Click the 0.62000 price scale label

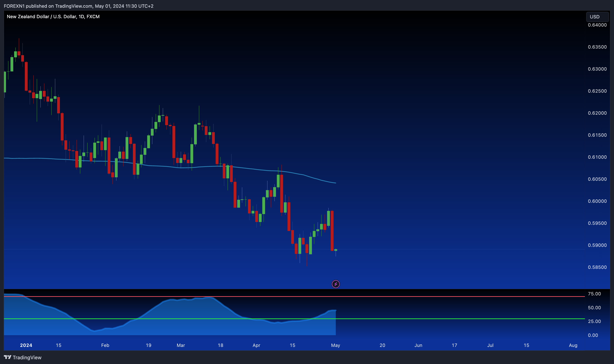597,113
